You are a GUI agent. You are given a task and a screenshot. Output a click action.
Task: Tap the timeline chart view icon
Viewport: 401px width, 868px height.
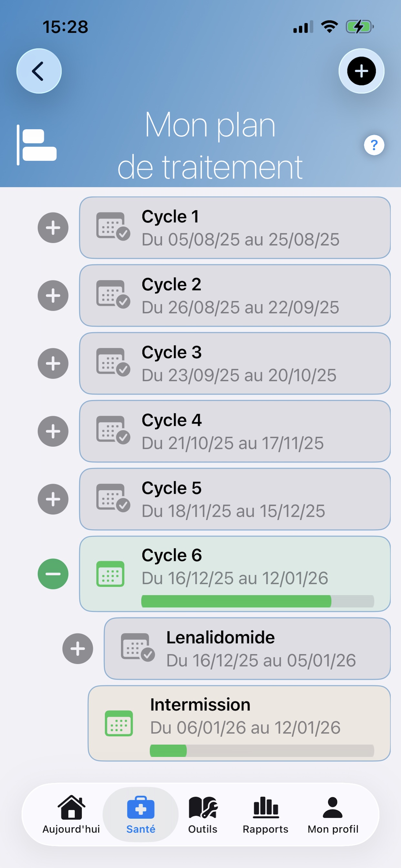[37, 145]
